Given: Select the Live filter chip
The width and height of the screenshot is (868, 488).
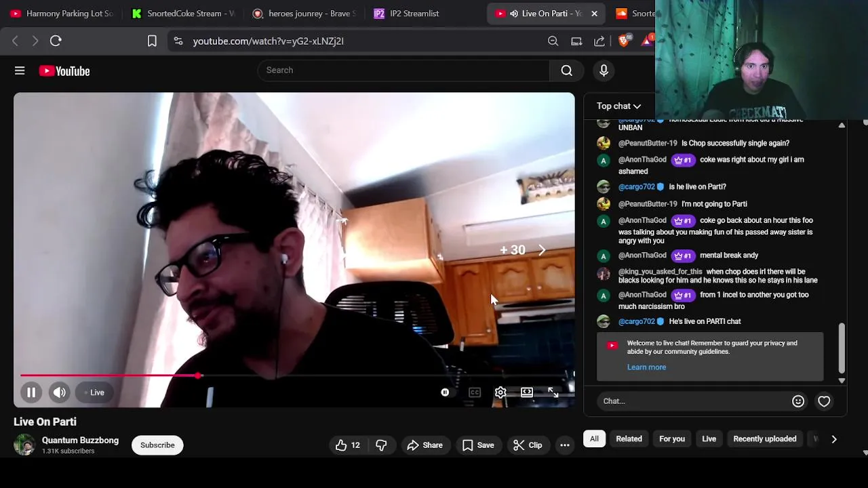Looking at the screenshot, I should (709, 439).
